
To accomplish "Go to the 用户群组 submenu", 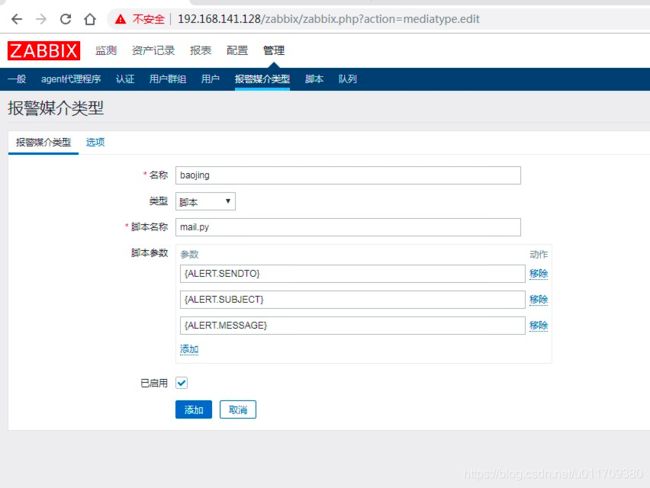I will (x=168, y=79).
